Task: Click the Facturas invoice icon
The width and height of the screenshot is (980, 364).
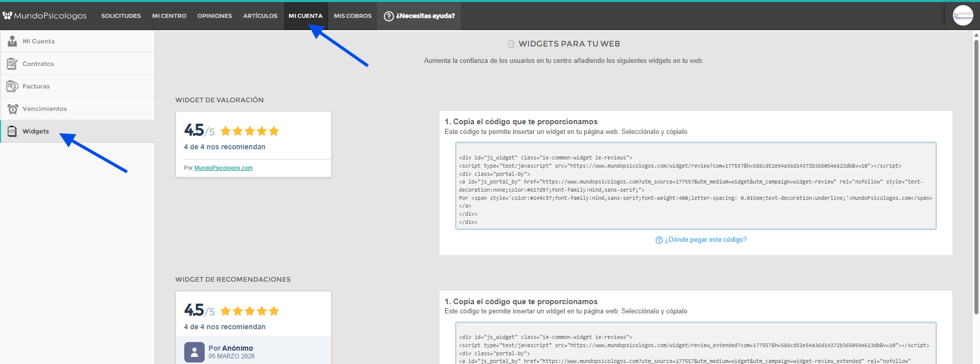Action: click(12, 86)
